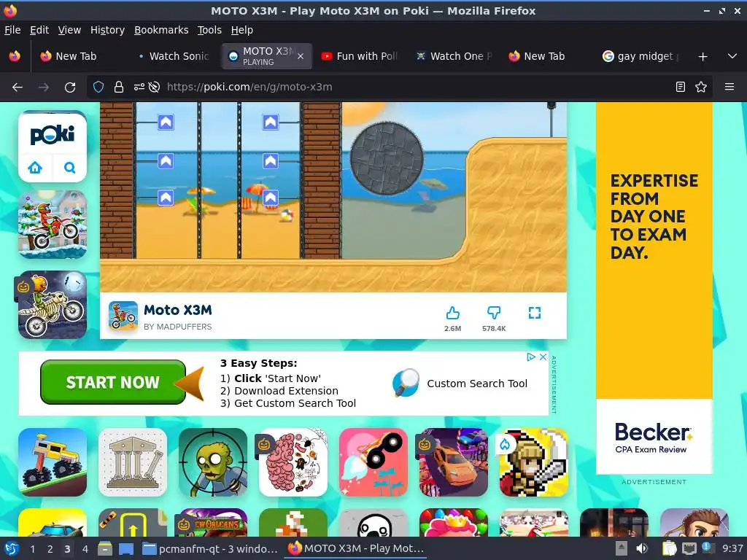Viewport: 747px width, 560px height.
Task: Toggle reader view icon
Action: (x=681, y=87)
